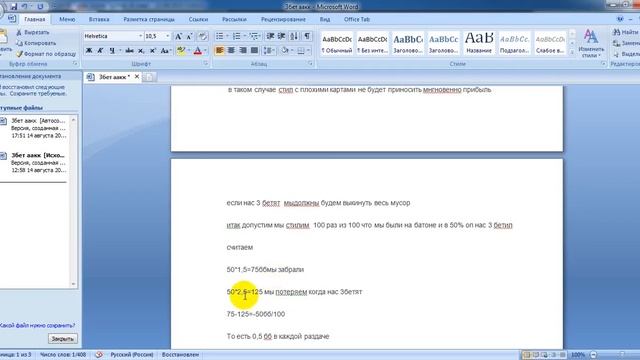Apply a numbered list
The image size is (640, 360).
[236, 37]
